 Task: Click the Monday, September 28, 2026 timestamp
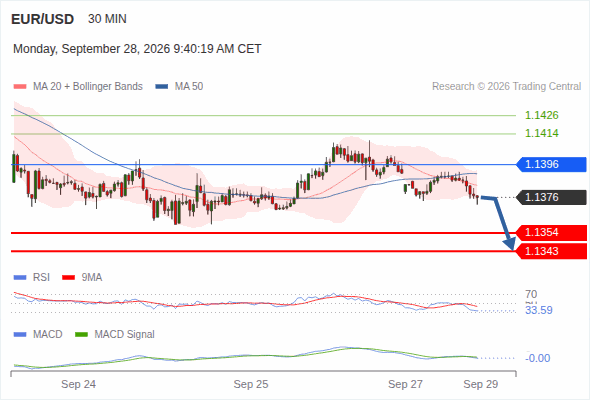pyautogui.click(x=137, y=49)
